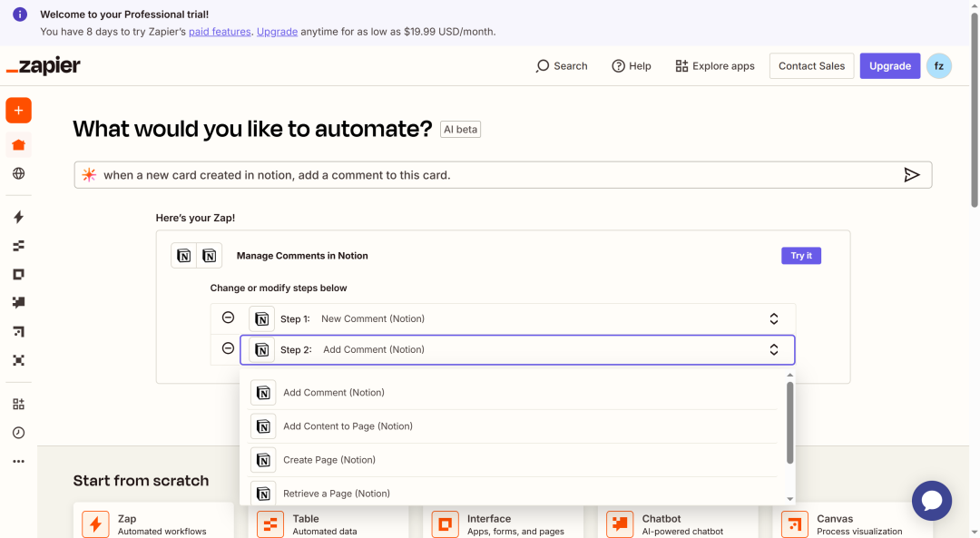Viewport: 980px width, 538px height.
Task: Click the Step 2 Add Comment field
Action: (x=517, y=350)
